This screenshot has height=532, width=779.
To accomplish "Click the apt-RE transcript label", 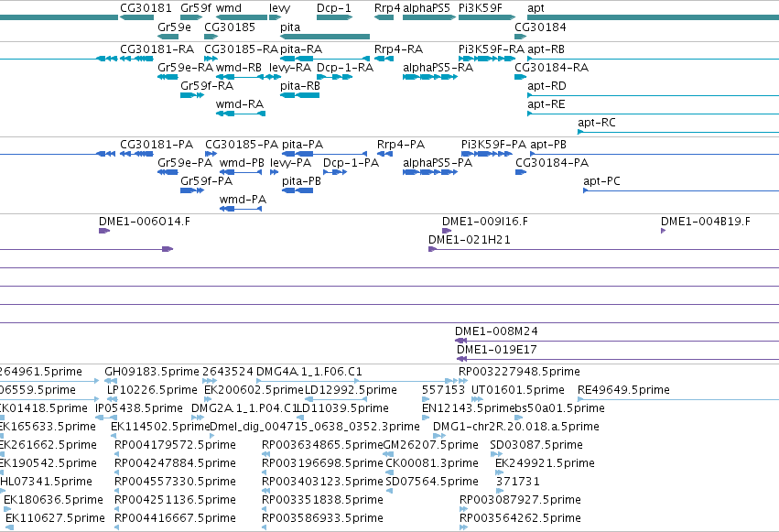I will pos(546,104).
